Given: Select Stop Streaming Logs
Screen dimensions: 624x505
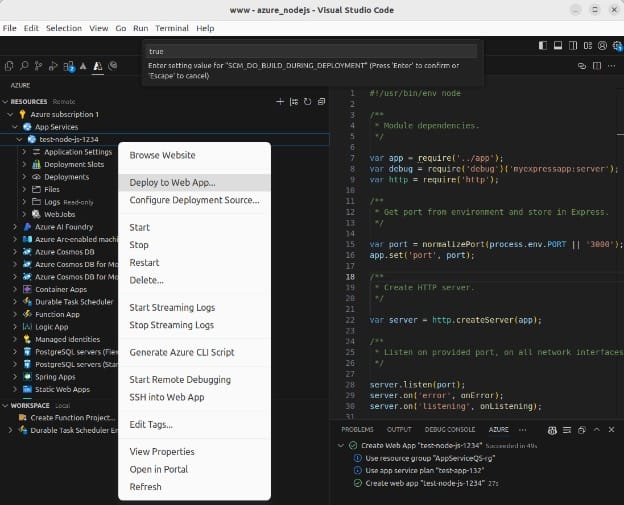Looking at the screenshot, I should tap(194, 325).
